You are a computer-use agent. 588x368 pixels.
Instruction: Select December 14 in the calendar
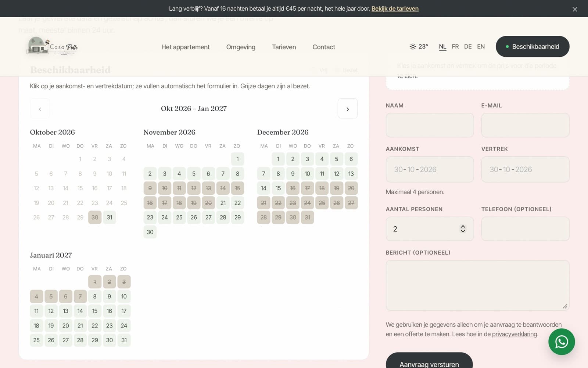263,188
